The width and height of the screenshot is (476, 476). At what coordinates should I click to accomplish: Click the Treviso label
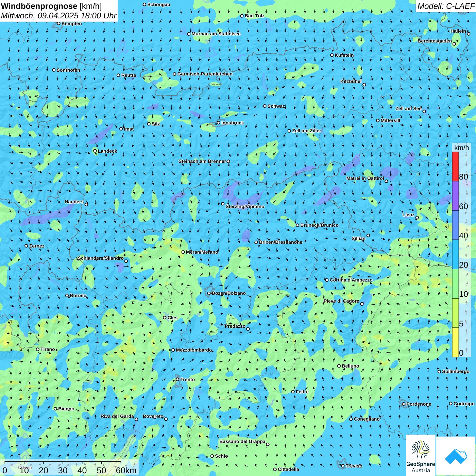point(354,466)
